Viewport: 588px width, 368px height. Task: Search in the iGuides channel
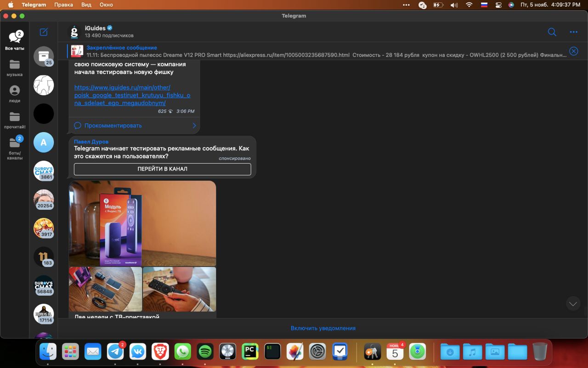pyautogui.click(x=552, y=32)
